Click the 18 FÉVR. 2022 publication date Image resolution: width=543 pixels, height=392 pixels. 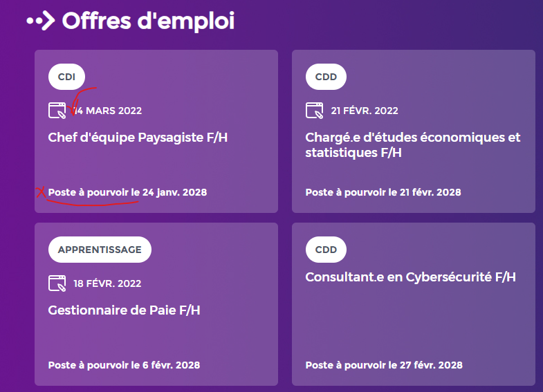coord(107,283)
